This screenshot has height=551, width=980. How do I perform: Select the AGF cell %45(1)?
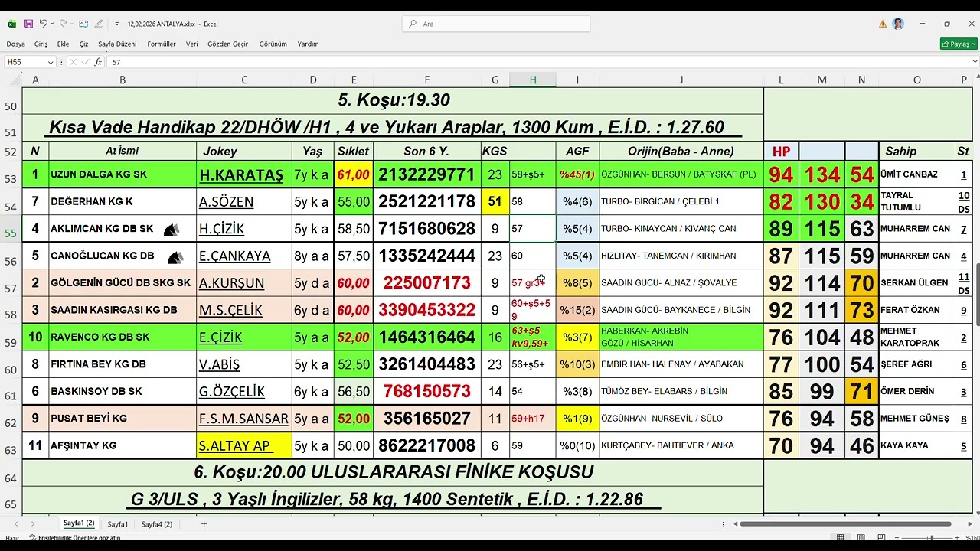[577, 174]
